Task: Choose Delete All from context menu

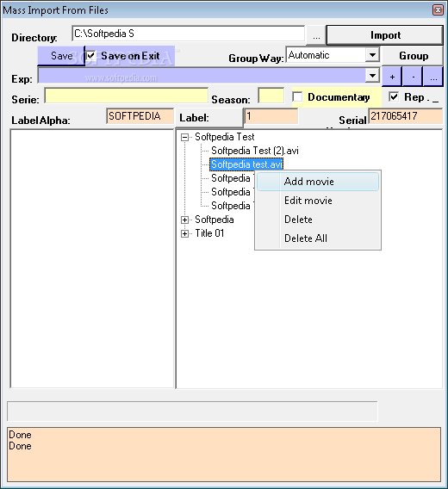Action: click(x=318, y=238)
